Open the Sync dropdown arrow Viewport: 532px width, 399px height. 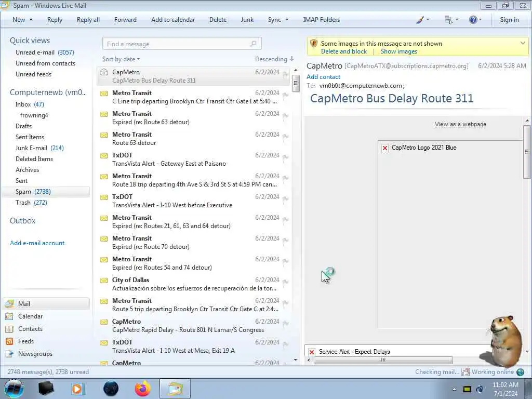(287, 20)
